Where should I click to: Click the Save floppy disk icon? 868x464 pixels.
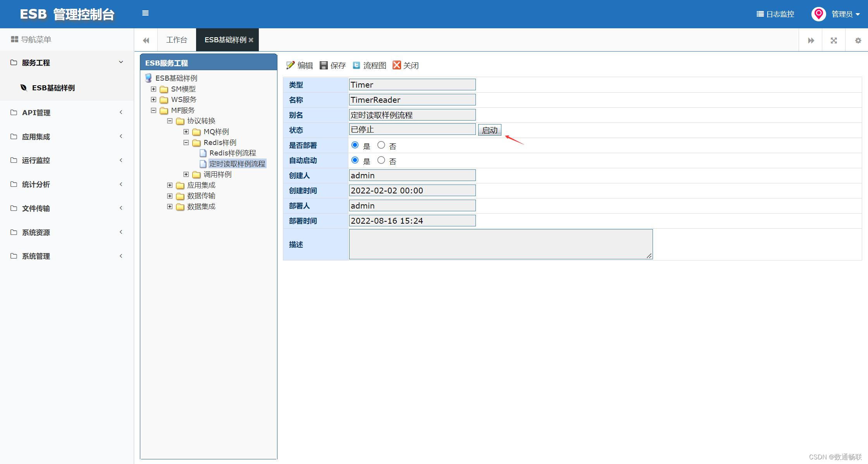(324, 65)
